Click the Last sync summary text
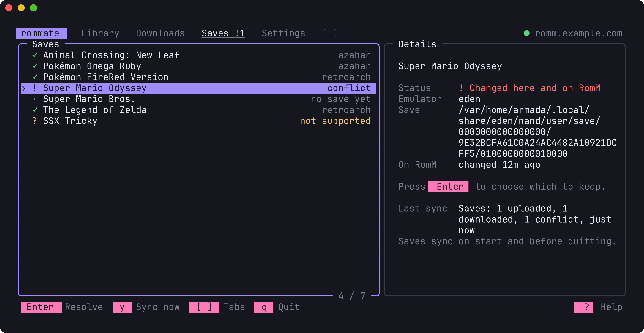 click(x=535, y=219)
